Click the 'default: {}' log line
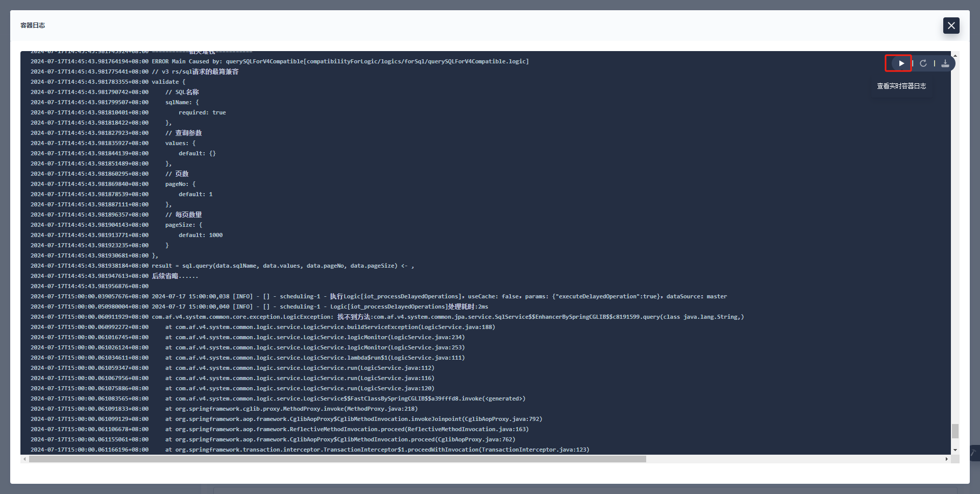This screenshot has height=494, width=980. point(123,153)
